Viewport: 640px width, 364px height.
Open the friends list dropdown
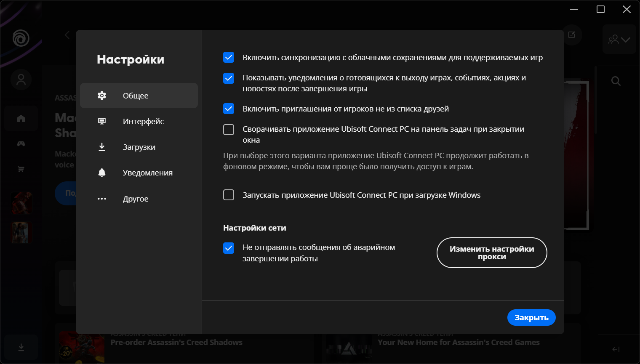[x=619, y=40]
